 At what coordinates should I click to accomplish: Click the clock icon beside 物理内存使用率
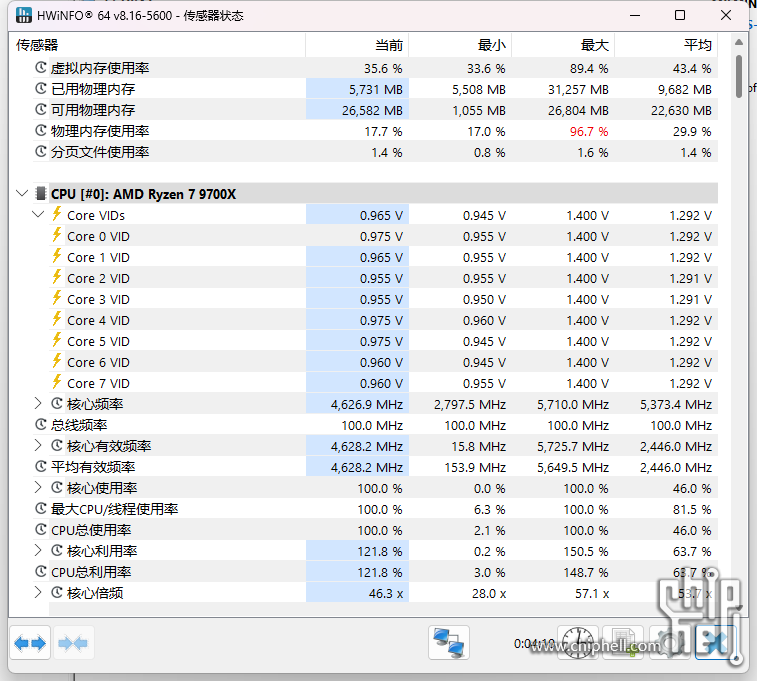[41, 130]
